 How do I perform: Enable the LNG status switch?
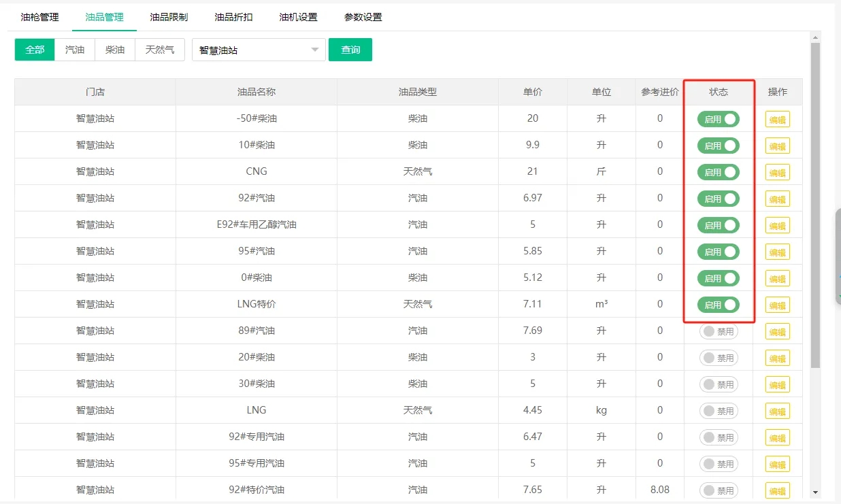719,411
